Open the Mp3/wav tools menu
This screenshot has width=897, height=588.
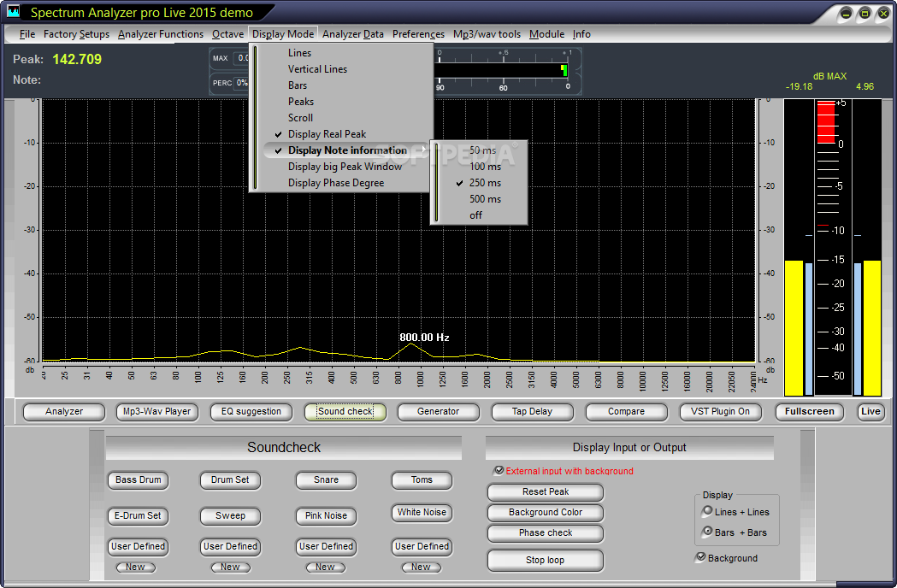click(x=487, y=33)
